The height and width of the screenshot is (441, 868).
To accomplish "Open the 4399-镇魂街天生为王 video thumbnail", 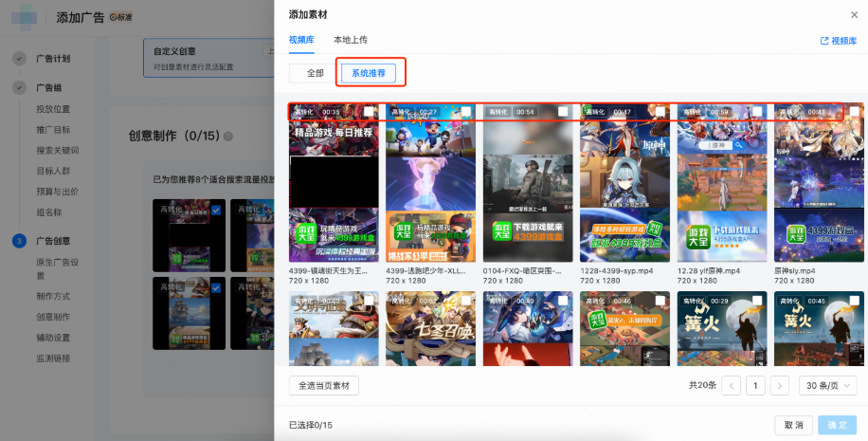I will click(x=334, y=183).
